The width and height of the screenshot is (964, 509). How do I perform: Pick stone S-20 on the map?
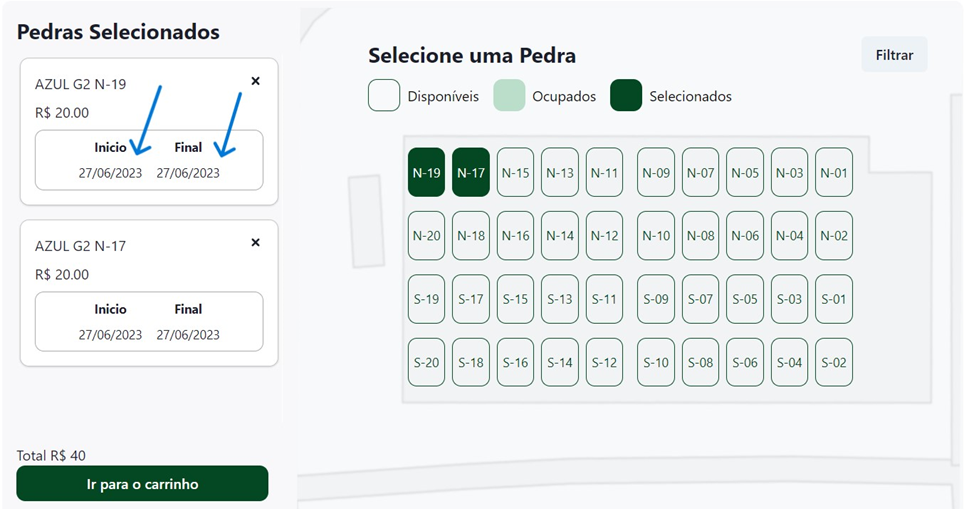(426, 363)
